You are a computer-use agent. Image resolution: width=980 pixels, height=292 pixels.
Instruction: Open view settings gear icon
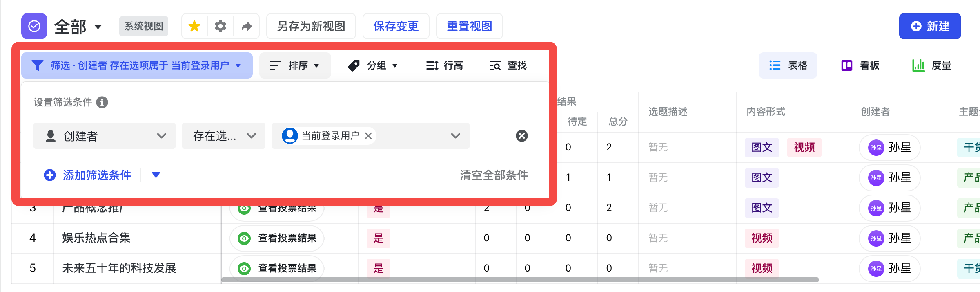point(220,26)
